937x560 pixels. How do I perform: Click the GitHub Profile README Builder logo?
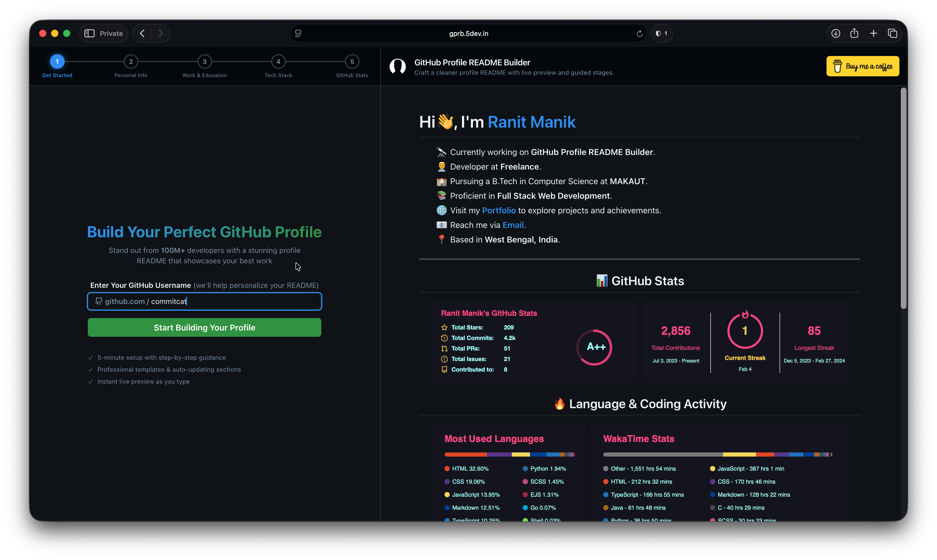point(398,66)
